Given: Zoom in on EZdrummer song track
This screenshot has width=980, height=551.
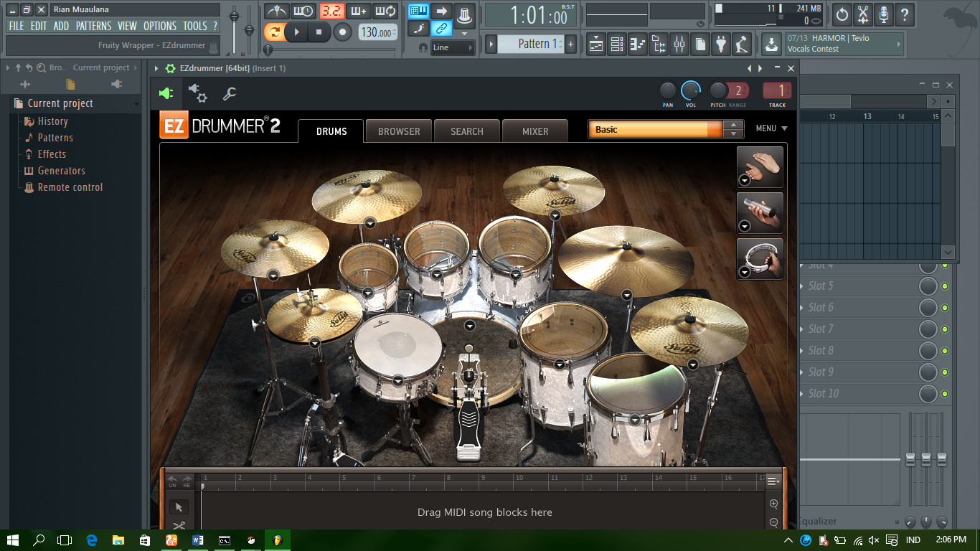Looking at the screenshot, I should click(x=773, y=504).
